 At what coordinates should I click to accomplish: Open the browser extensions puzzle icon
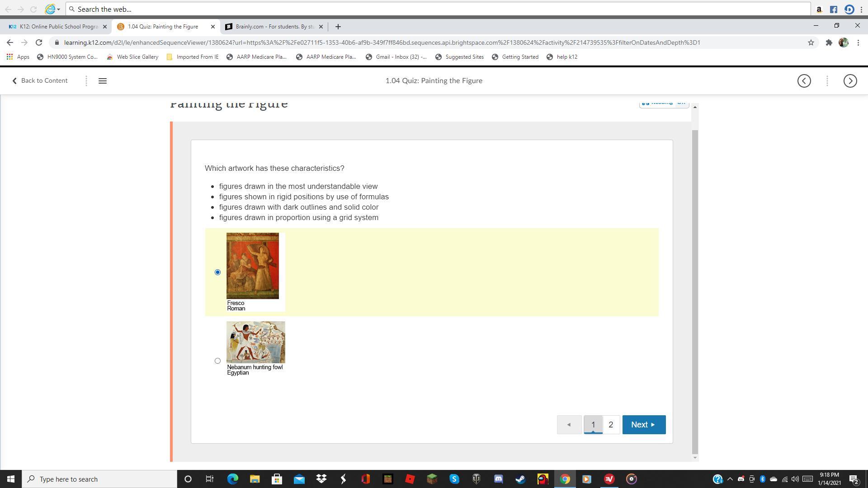pyautogui.click(x=829, y=42)
